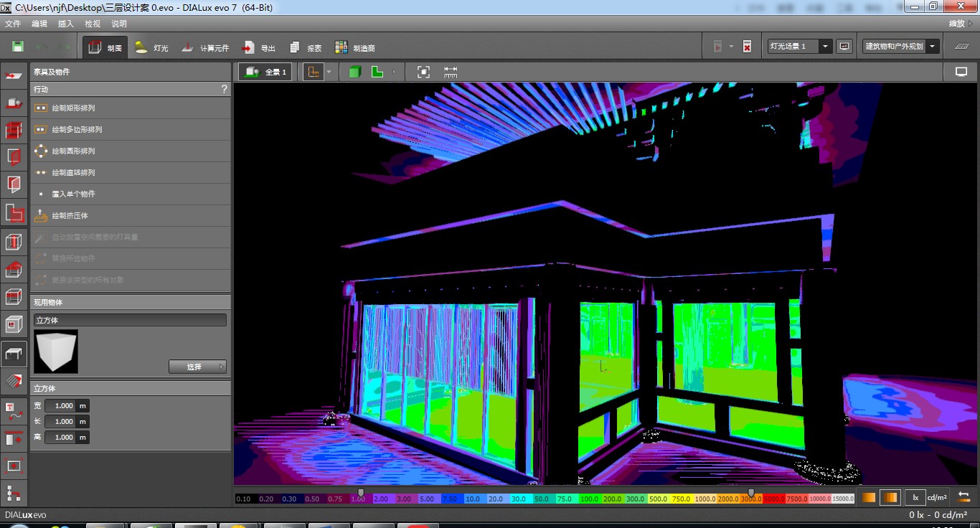Viewport: 980px width, 528px height.
Task: Click the delete calculation results icon
Action: click(747, 47)
